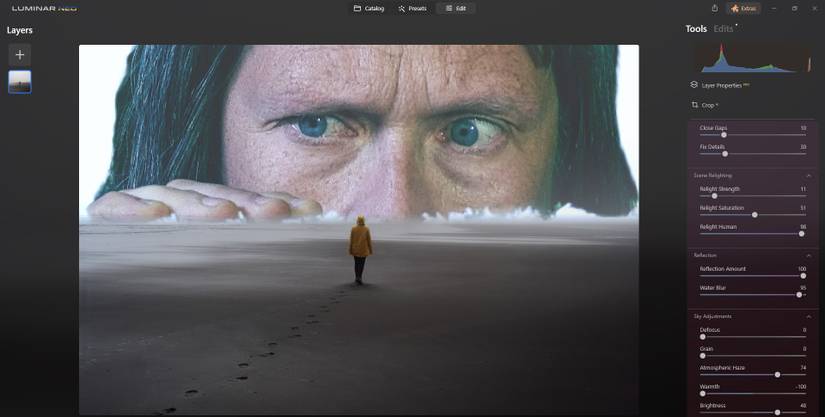Click the Layers panel heading

tap(19, 30)
